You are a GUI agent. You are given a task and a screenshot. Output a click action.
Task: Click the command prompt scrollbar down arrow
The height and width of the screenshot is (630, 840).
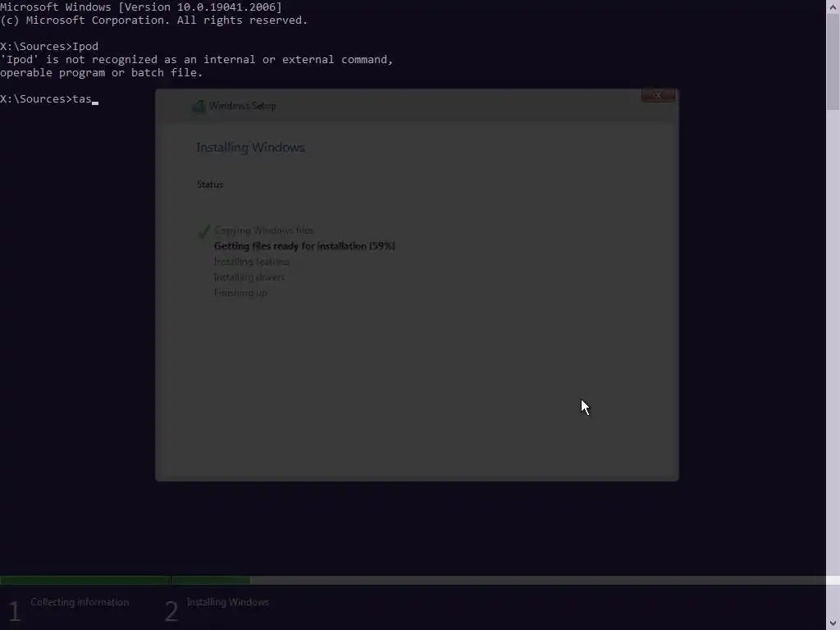coord(833,623)
